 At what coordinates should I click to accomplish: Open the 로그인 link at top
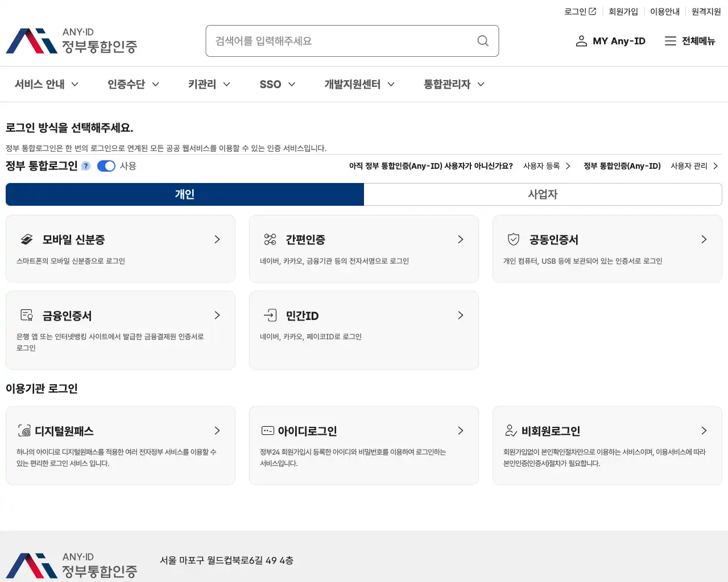(580, 11)
